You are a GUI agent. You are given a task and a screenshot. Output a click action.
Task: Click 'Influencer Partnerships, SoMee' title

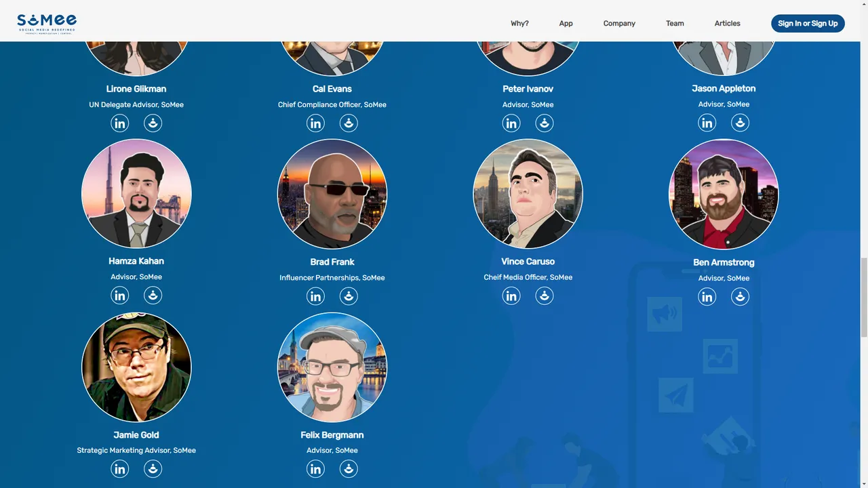click(x=332, y=278)
